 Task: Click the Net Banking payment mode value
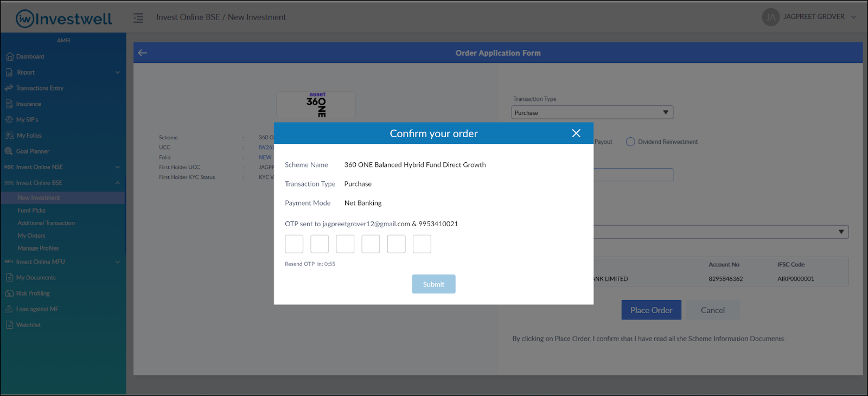(363, 203)
